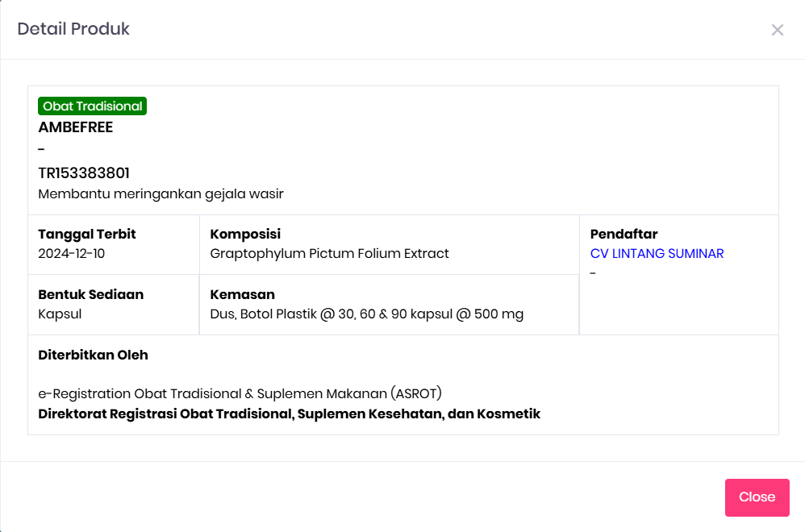Click the Kemasan heading
Image resolution: width=805 pixels, height=532 pixels.
click(242, 295)
